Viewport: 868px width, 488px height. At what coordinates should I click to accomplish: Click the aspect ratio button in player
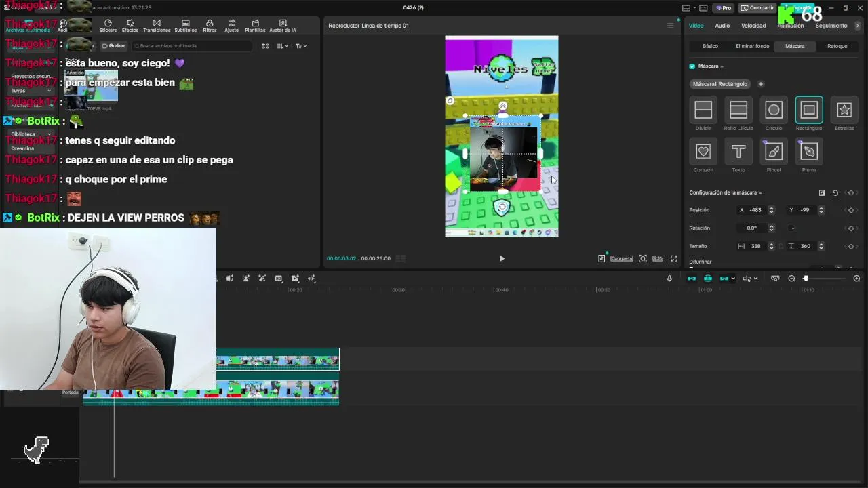pyautogui.click(x=658, y=258)
